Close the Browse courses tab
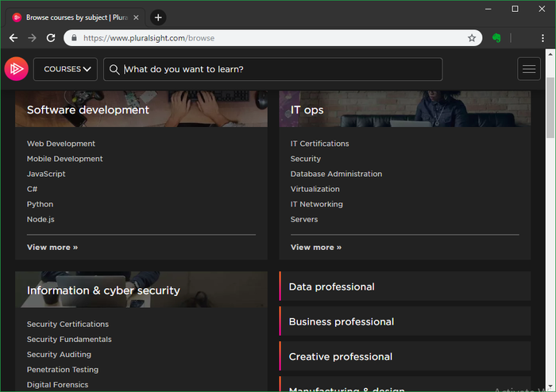The image size is (556, 392). pyautogui.click(x=136, y=17)
